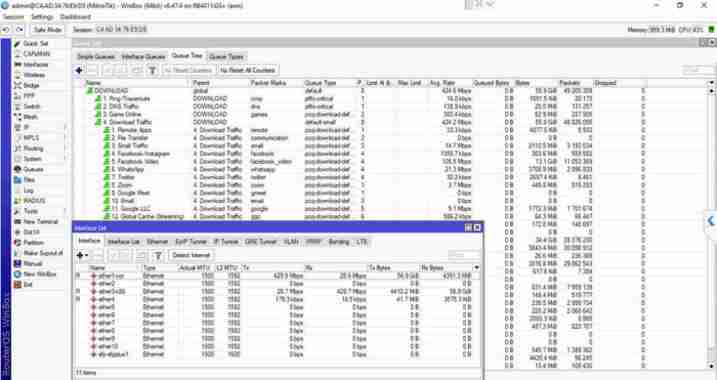Open Interfaces in the sidebar
The width and height of the screenshot is (717, 380).
36,64
